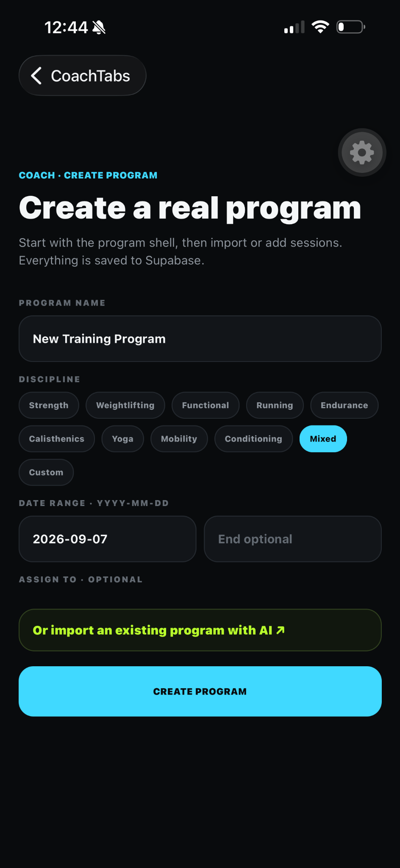Deselect the highlighted Mixed chip
This screenshot has height=868, width=400.
pos(323,439)
